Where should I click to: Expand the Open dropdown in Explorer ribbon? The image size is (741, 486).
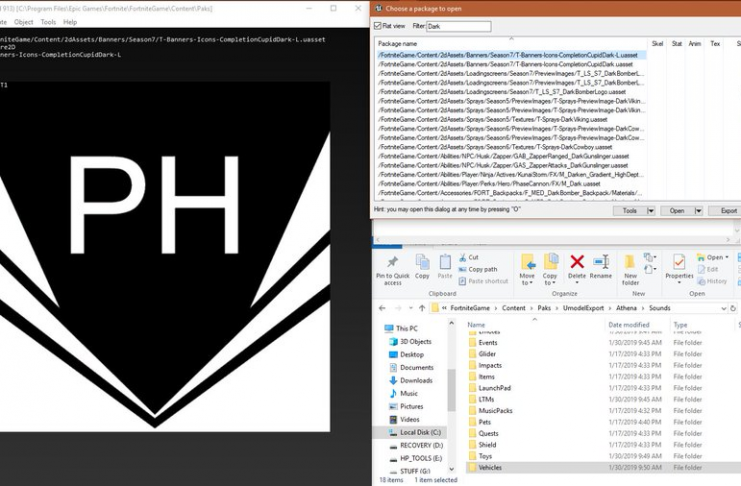point(726,257)
